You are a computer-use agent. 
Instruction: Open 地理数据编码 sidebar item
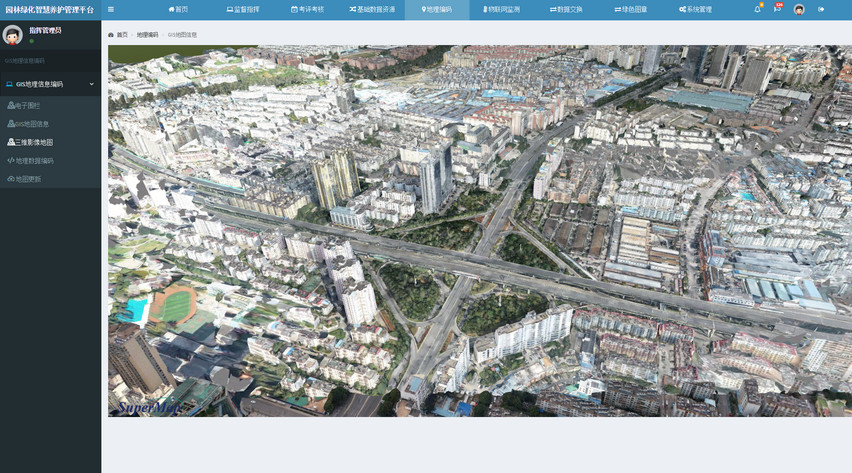(x=34, y=160)
